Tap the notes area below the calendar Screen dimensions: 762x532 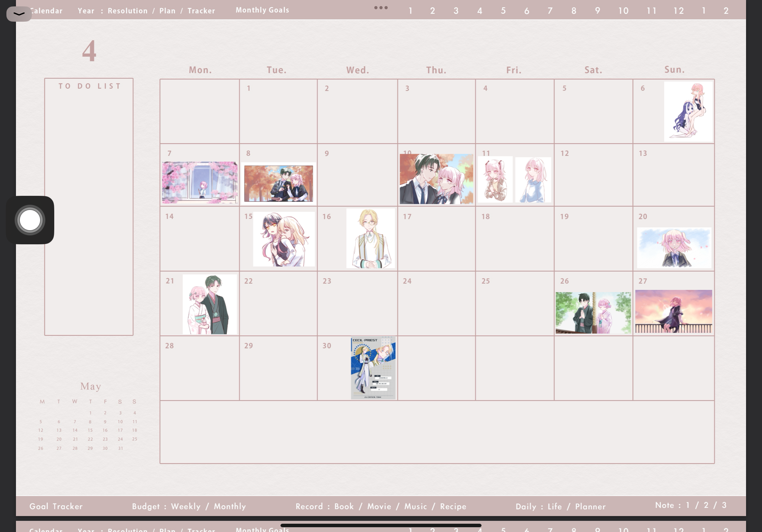pos(437,432)
